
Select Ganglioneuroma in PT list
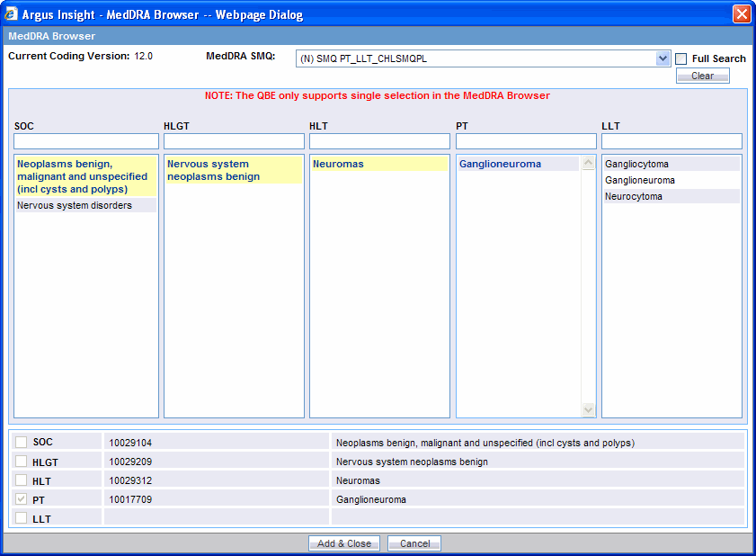519,164
